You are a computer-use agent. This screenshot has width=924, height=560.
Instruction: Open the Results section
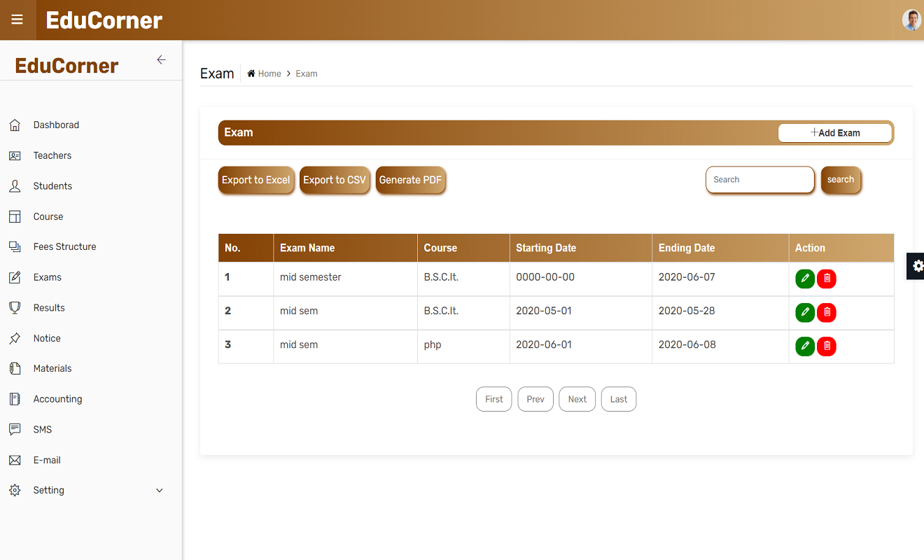tap(49, 308)
